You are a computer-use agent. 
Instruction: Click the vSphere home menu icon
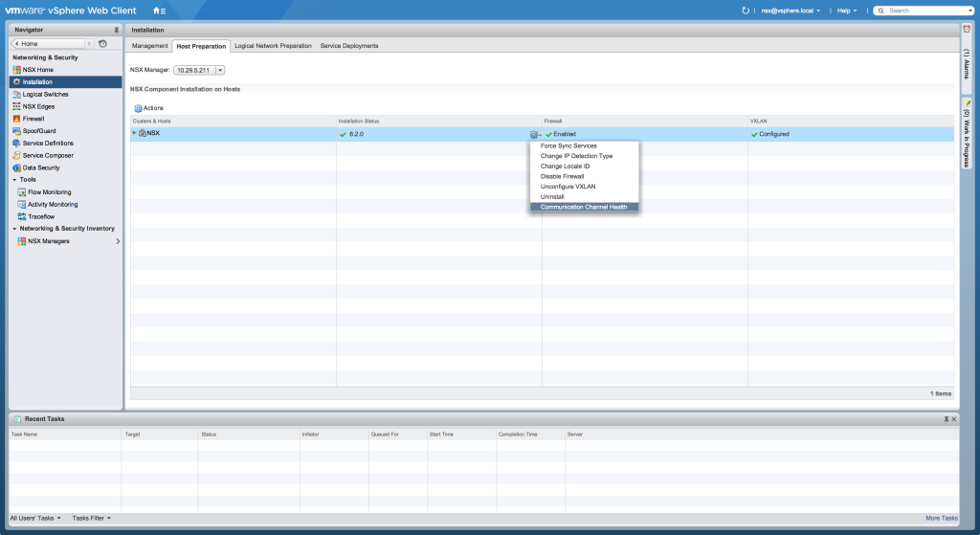click(160, 11)
